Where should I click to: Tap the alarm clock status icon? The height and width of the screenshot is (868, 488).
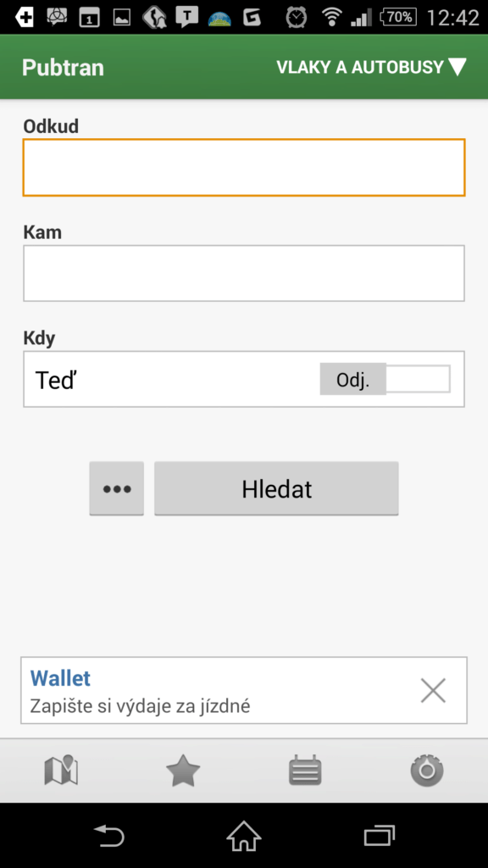(296, 17)
